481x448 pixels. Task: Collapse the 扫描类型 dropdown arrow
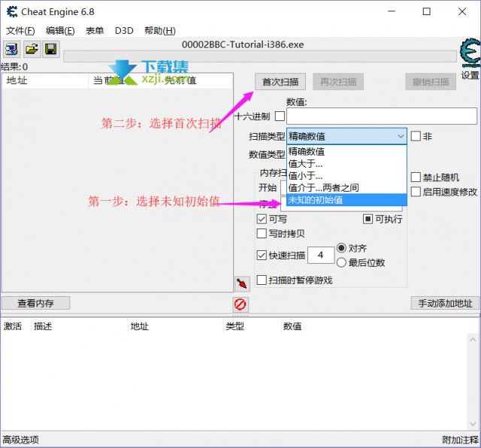tap(401, 136)
